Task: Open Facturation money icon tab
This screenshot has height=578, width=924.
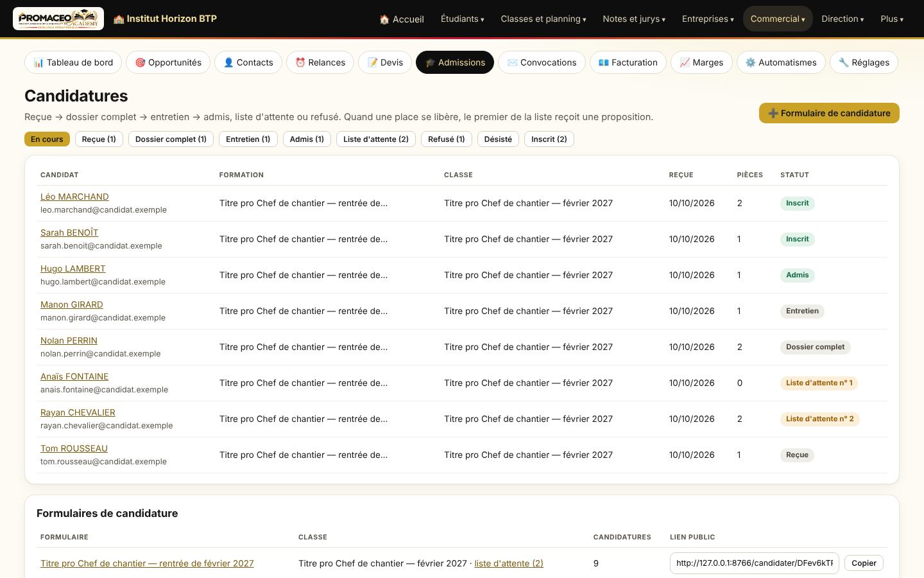Action: coord(628,62)
